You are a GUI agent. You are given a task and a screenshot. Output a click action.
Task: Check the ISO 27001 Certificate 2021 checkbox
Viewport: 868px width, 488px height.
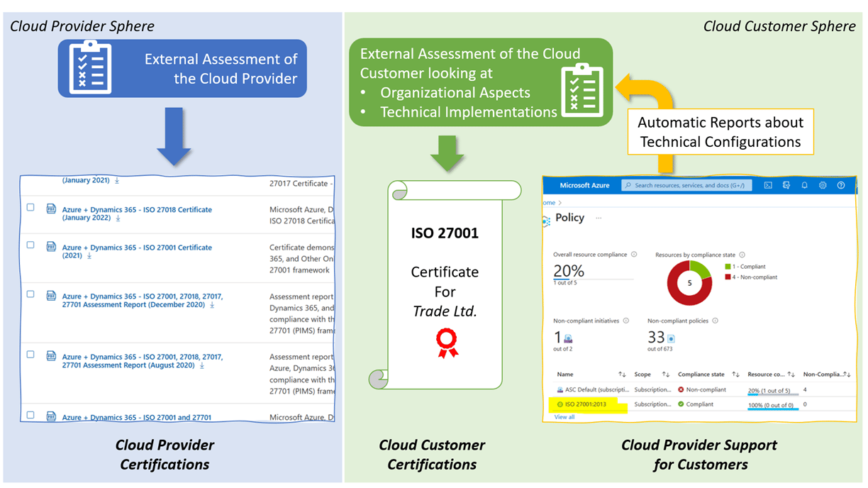point(30,245)
